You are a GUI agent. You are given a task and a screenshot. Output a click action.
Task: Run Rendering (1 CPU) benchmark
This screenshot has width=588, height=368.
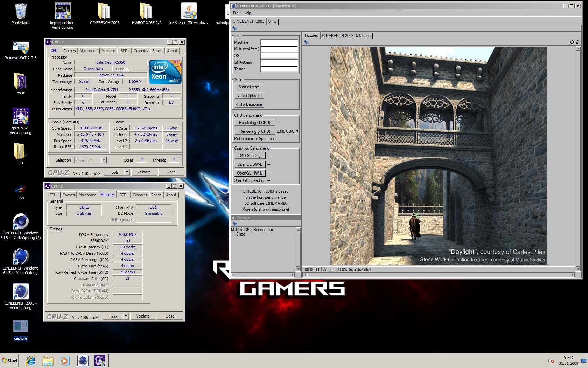pyautogui.click(x=254, y=123)
